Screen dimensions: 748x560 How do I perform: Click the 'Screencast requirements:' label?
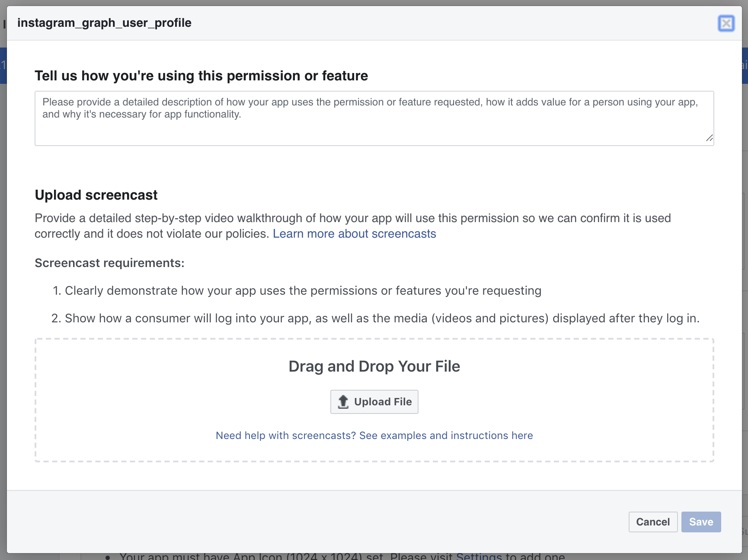(109, 263)
